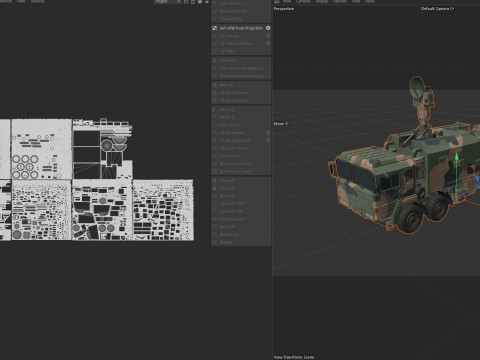Select Mirror V command
Image resolution: width=480 pixels, height=360 pixels.
coord(241,117)
